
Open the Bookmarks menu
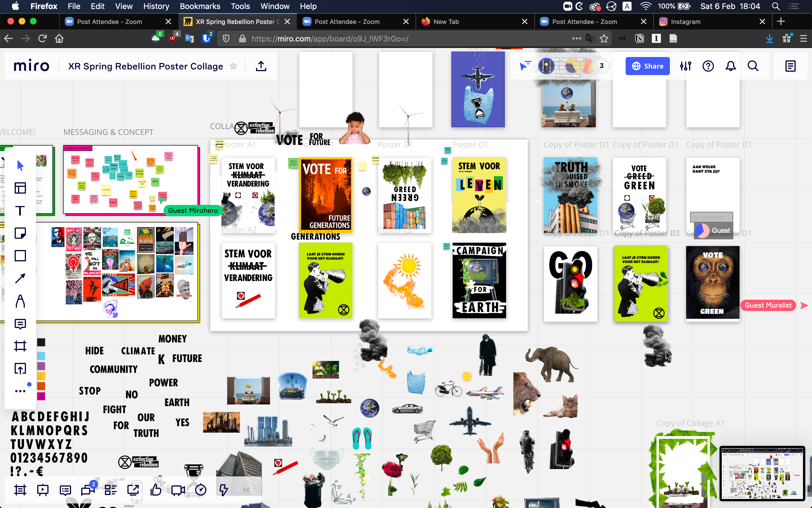tap(200, 6)
